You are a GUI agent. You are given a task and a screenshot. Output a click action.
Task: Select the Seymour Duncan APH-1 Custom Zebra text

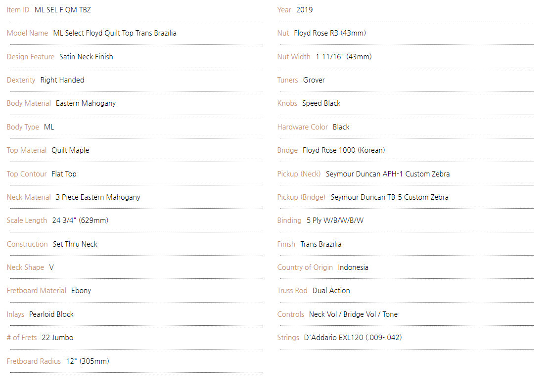coord(388,174)
